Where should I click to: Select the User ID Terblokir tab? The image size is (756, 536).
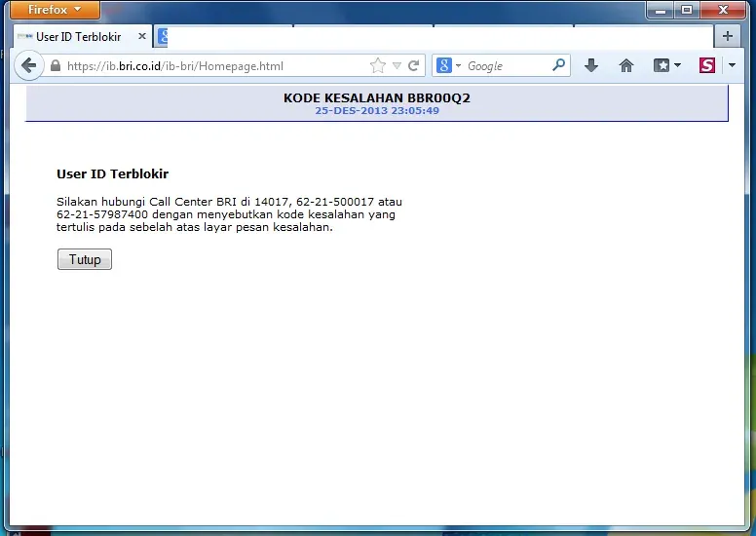78,37
